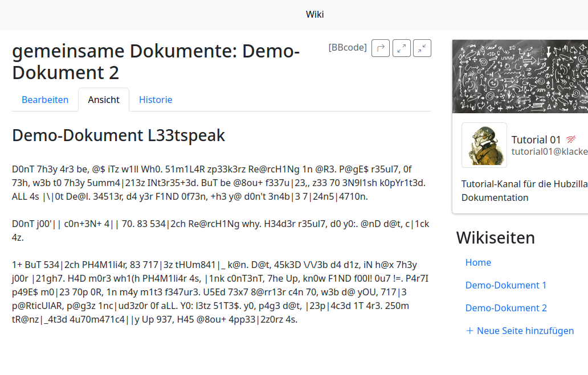
Task: Click the inline collapse arrows icon
Action: pos(422,48)
